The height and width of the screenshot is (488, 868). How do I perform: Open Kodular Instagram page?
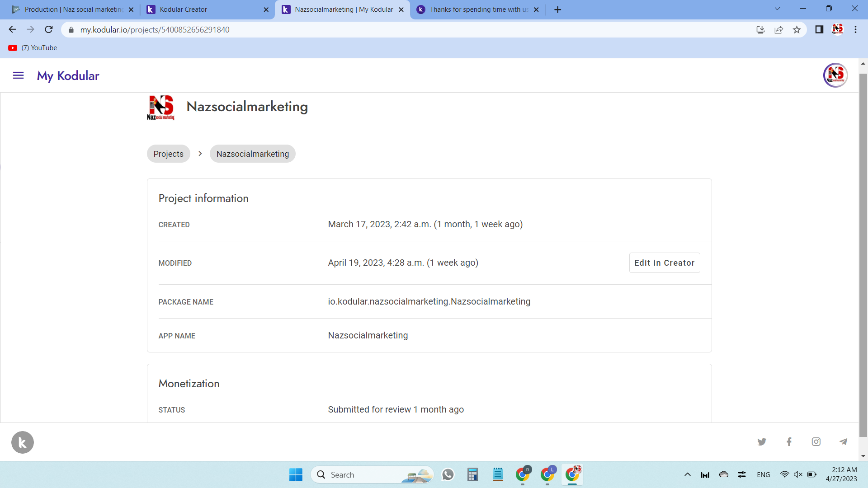click(x=816, y=442)
